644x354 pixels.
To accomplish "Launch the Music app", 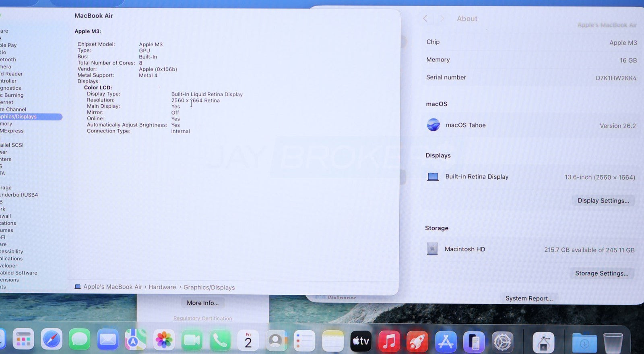I will click(x=389, y=341).
